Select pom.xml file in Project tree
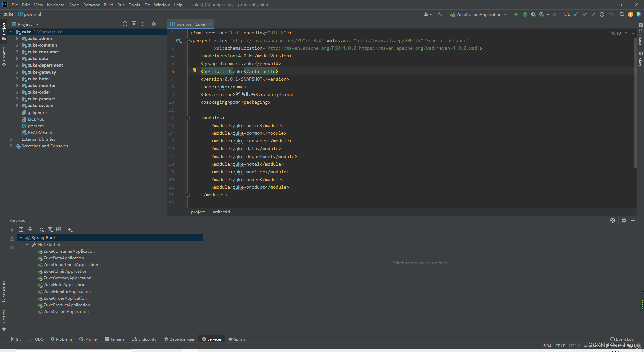Screen dimensions: 644x352 (36, 126)
